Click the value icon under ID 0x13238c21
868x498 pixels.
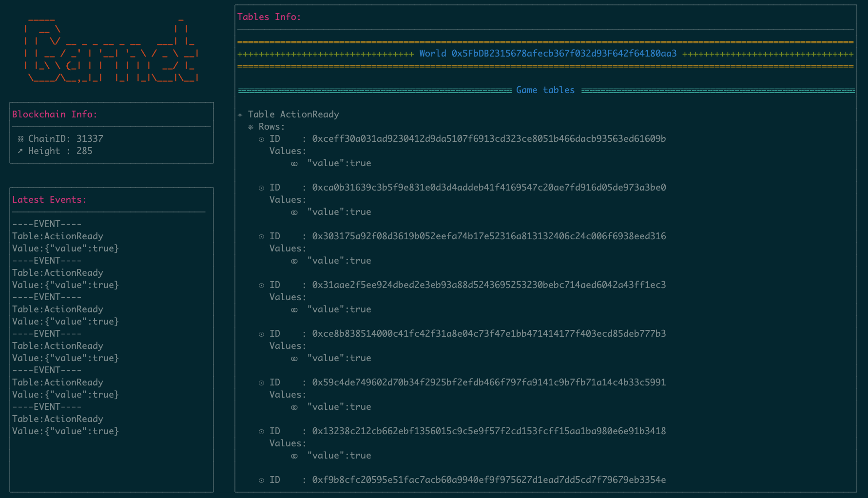[294, 456]
